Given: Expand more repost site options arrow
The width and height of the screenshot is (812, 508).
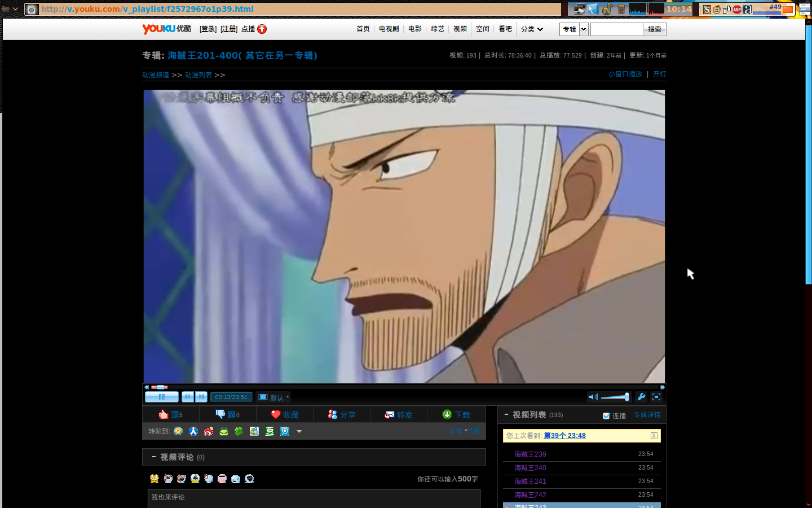Looking at the screenshot, I should click(299, 432).
